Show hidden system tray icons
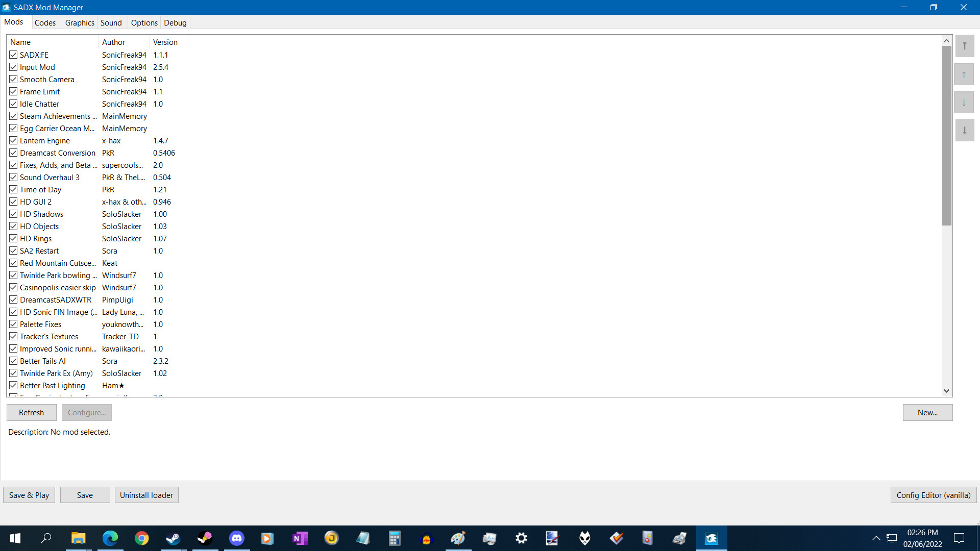The image size is (980, 551). 876,538
